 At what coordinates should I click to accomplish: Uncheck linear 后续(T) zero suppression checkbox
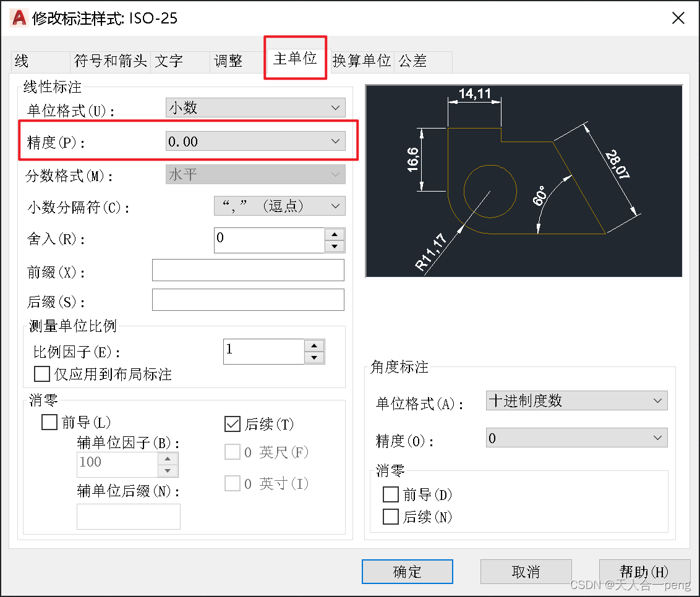pyautogui.click(x=233, y=424)
